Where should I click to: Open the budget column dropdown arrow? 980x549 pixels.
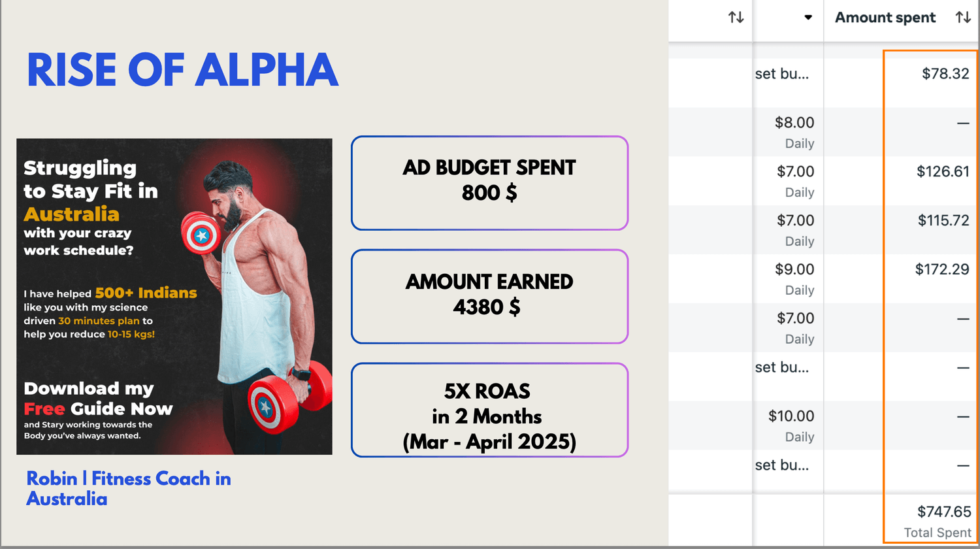click(808, 18)
